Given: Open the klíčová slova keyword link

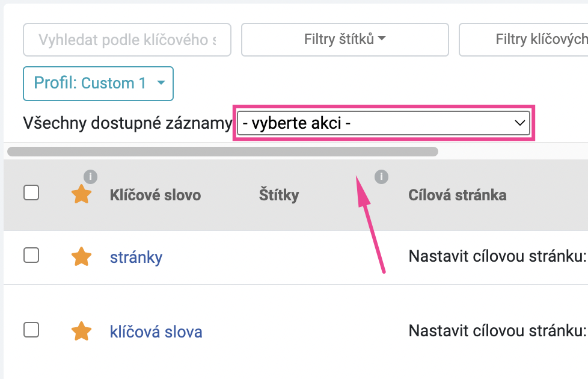Looking at the screenshot, I should (156, 331).
